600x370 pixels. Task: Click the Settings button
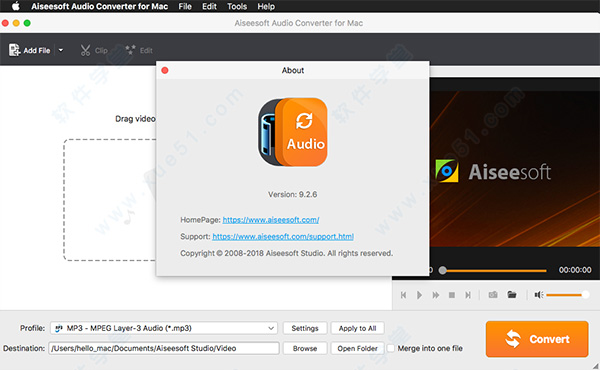point(305,328)
